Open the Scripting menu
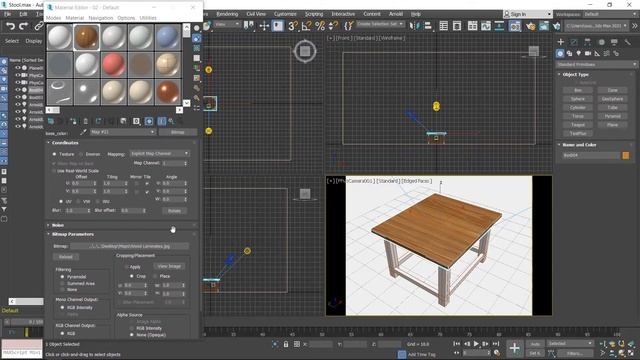This screenshot has width=640, height=360. (314, 14)
